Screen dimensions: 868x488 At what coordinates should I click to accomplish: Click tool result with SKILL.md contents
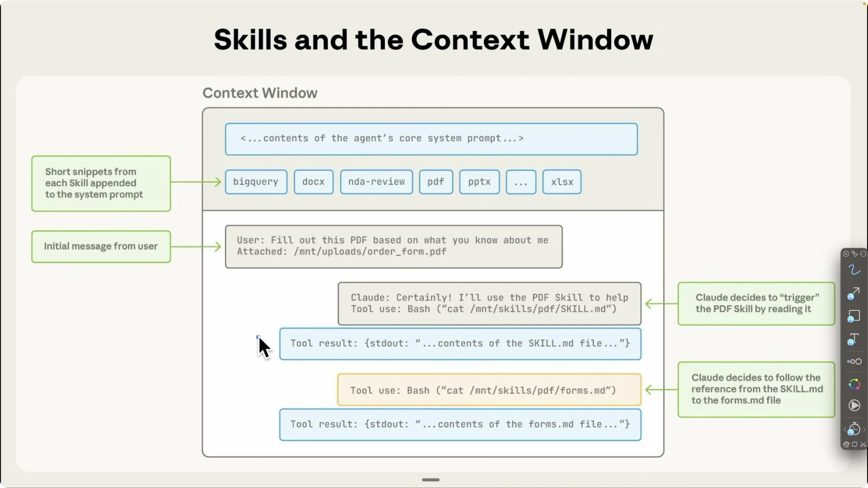460,344
